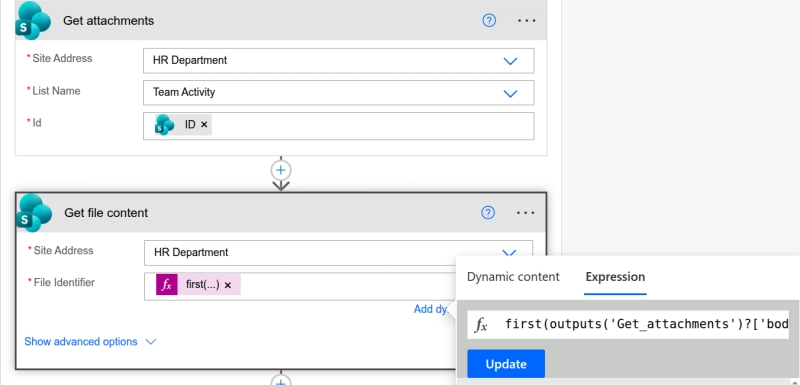This screenshot has width=800, height=385.
Task: Click SharePoint icon of Get file content
Action: [x=34, y=213]
